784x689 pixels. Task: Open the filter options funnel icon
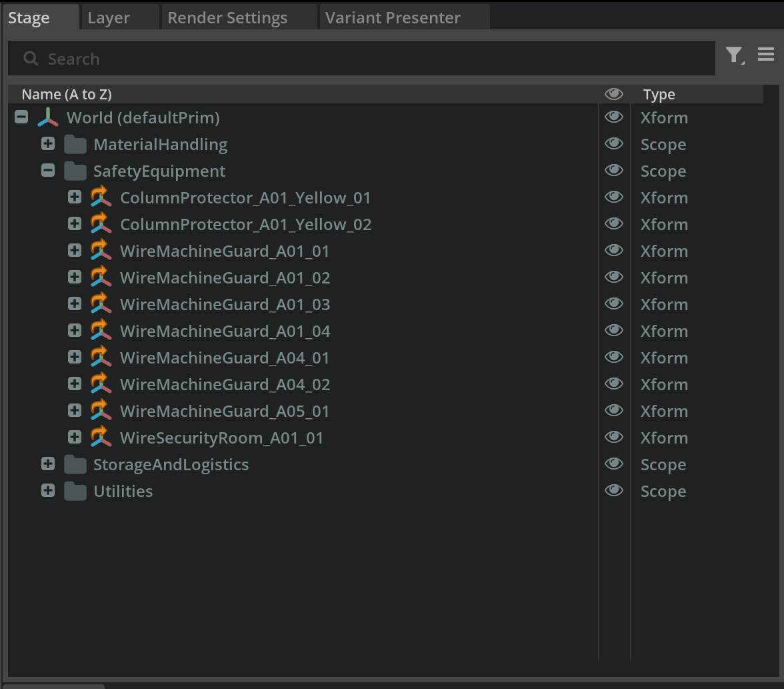click(x=734, y=55)
